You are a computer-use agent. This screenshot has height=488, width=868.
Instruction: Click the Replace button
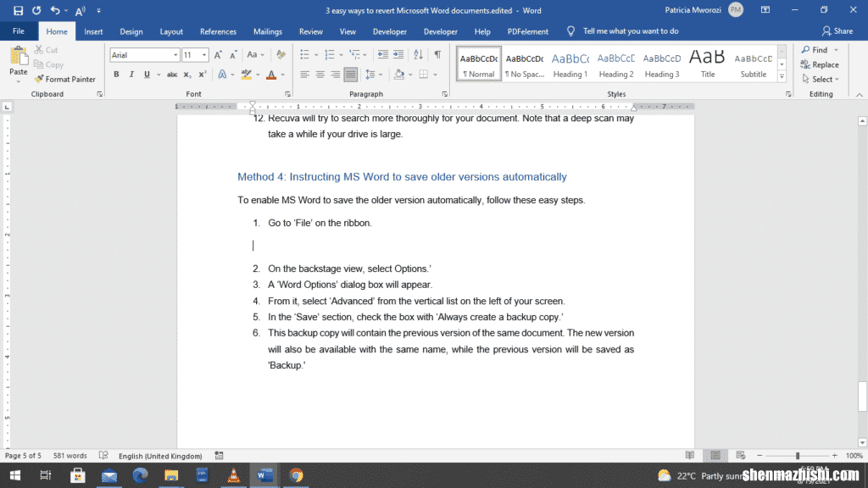(820, 64)
